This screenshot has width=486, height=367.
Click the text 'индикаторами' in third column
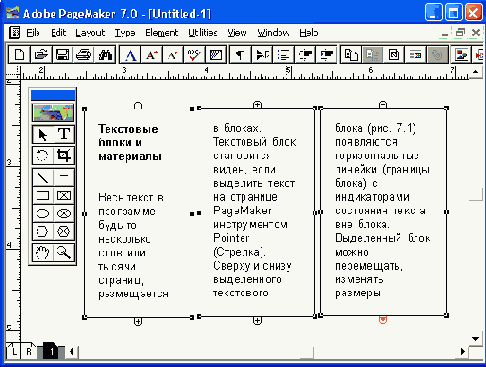click(372, 197)
